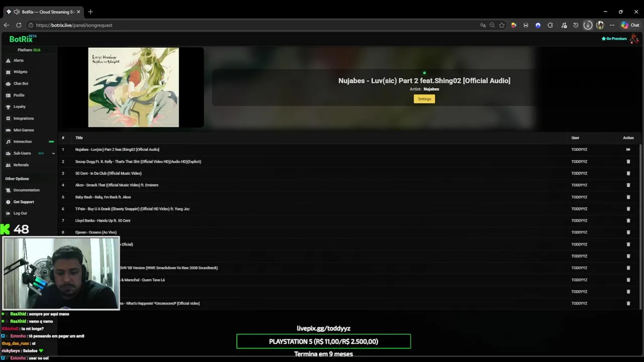Click the Title column header
The width and height of the screenshot is (644, 362).
79,138
